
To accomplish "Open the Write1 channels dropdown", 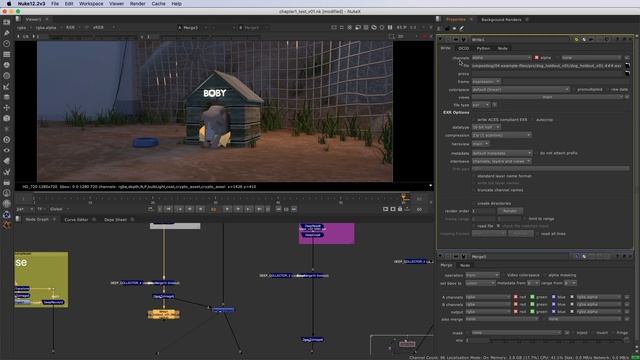I will tap(502, 58).
